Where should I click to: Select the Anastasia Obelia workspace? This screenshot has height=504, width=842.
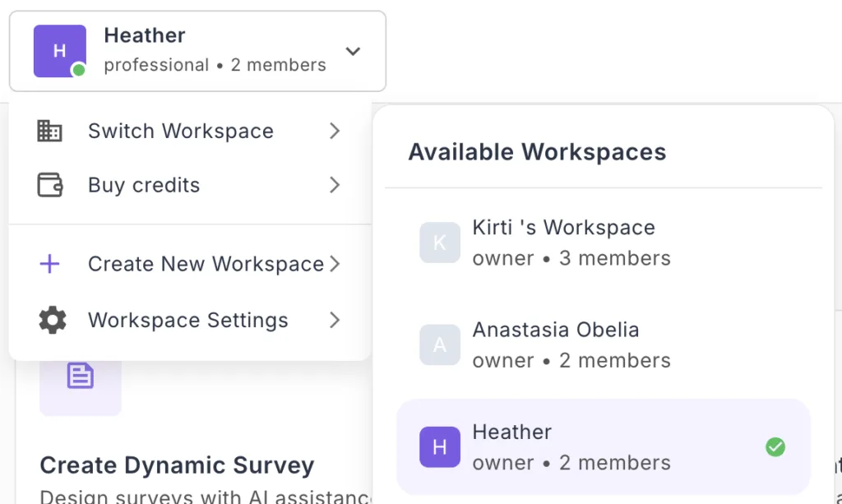(555, 330)
